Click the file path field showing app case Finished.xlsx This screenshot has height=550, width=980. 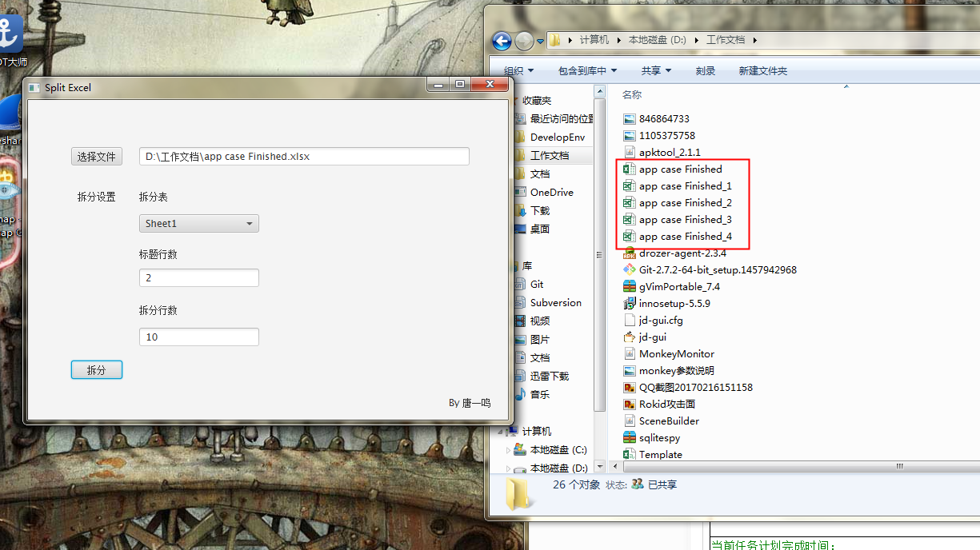coord(304,157)
